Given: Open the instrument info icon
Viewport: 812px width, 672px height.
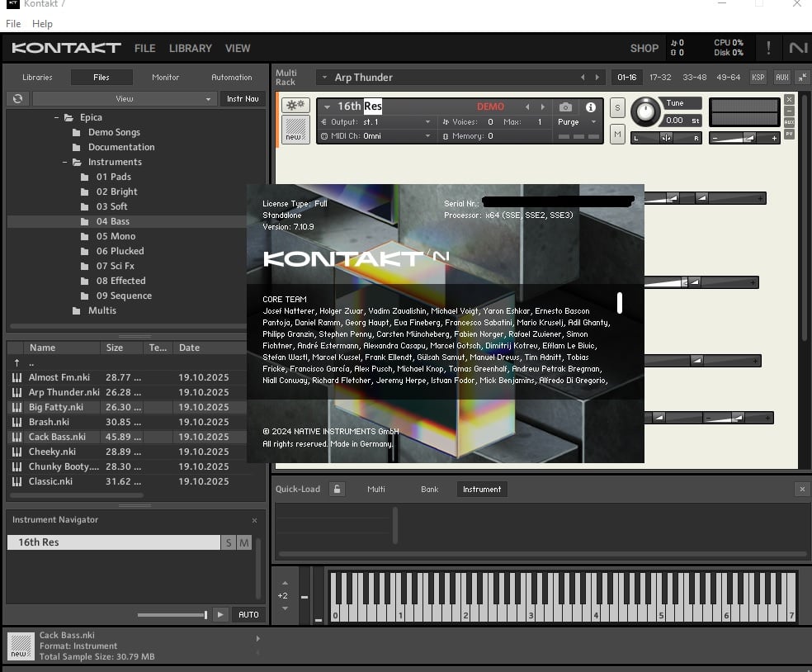Looking at the screenshot, I should tap(590, 107).
